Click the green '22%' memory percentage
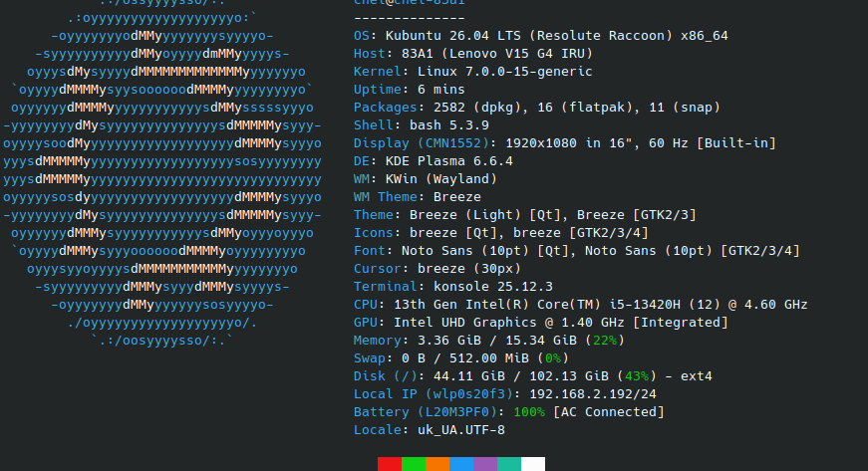This screenshot has height=471, width=868. click(605, 341)
